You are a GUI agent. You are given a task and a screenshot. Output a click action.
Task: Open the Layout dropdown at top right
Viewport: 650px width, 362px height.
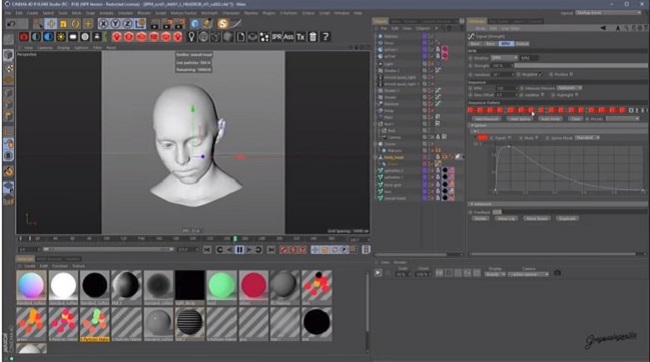pos(609,13)
